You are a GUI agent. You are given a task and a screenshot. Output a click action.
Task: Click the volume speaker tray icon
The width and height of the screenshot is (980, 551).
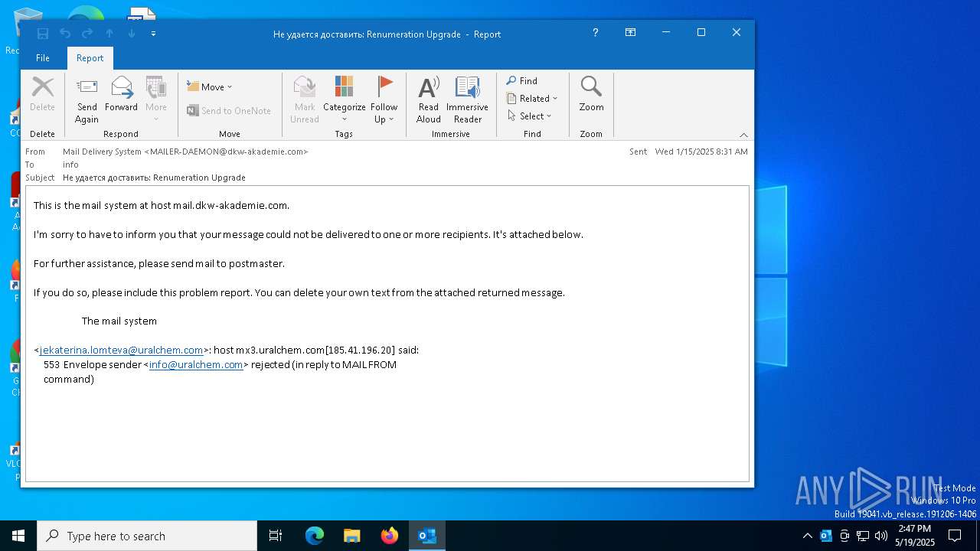pos(881,536)
